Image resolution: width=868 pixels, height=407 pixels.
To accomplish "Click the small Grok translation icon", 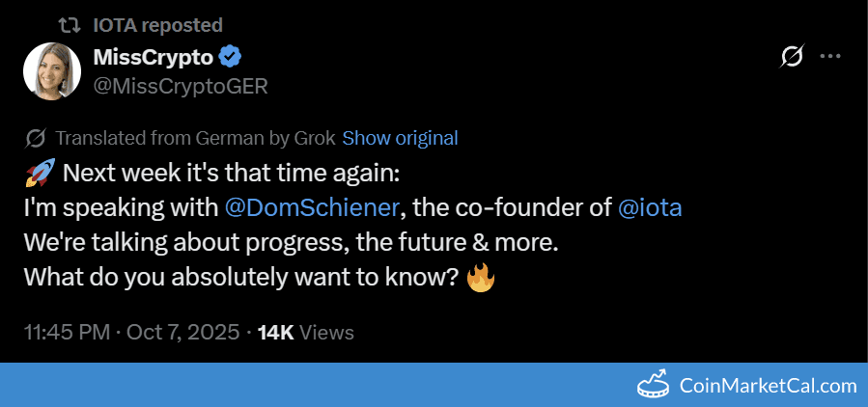I will [x=37, y=138].
